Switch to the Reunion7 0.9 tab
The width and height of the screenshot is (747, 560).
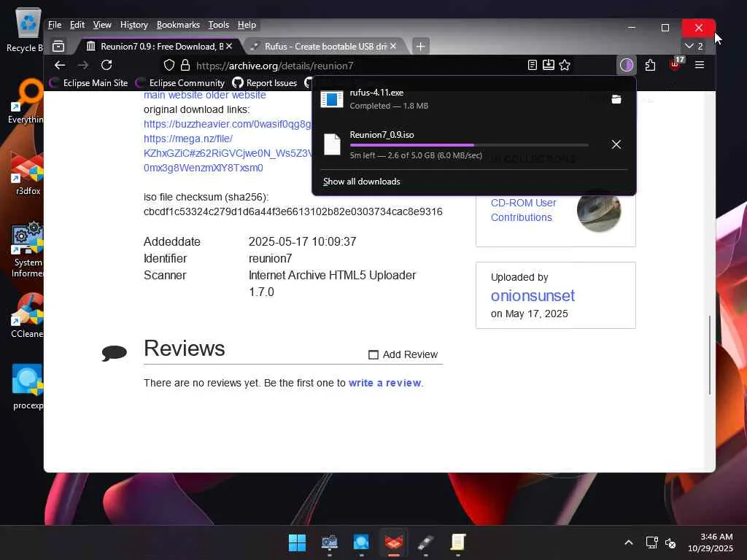[158, 46]
